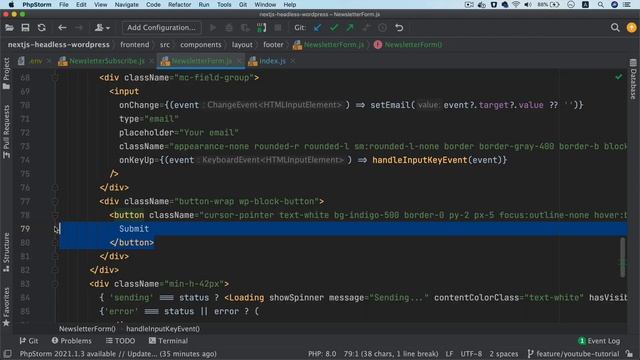Click the inspection green checkmark widget
This screenshot has height=360, width=640.
pyautogui.click(x=619, y=77)
